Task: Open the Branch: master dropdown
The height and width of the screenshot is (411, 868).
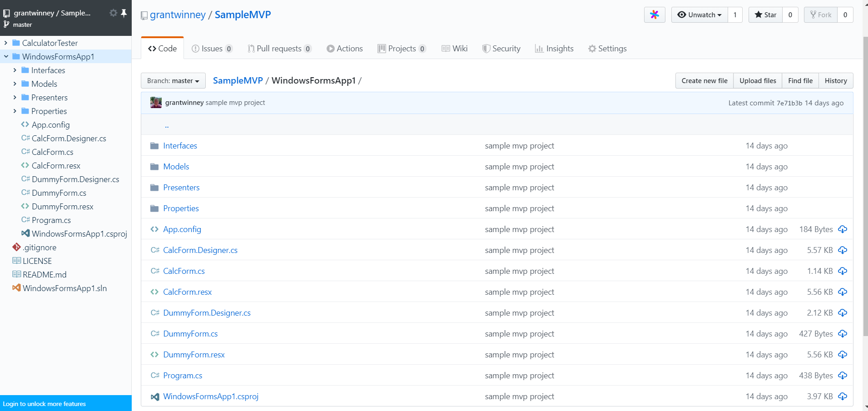Action: [x=173, y=81]
